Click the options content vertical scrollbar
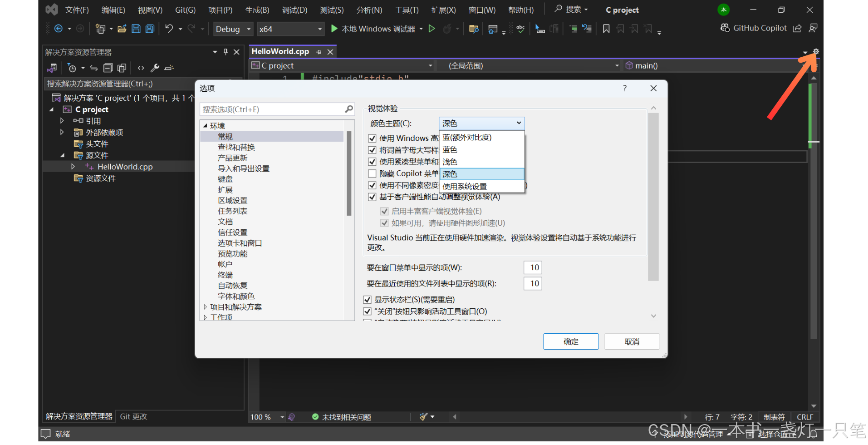Screen dimensions: 868x445 click(x=653, y=198)
